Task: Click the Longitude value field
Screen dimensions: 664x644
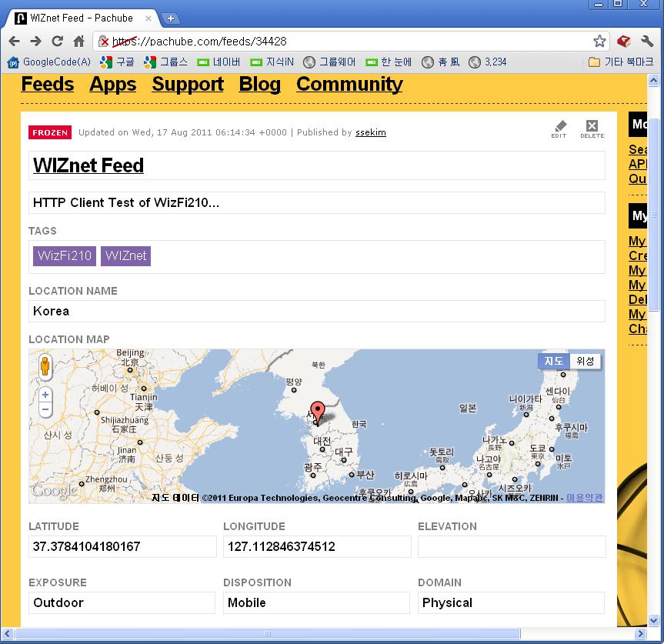Action: [317, 546]
